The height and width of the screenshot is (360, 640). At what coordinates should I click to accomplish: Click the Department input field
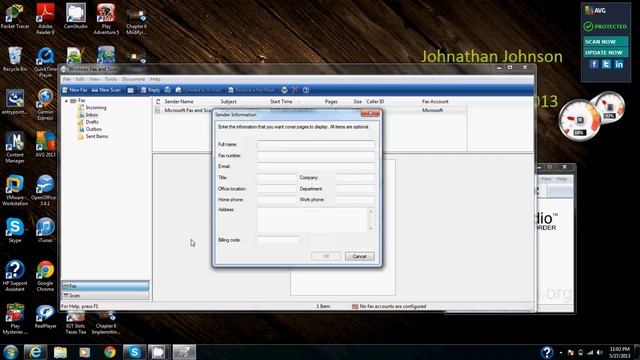point(355,189)
